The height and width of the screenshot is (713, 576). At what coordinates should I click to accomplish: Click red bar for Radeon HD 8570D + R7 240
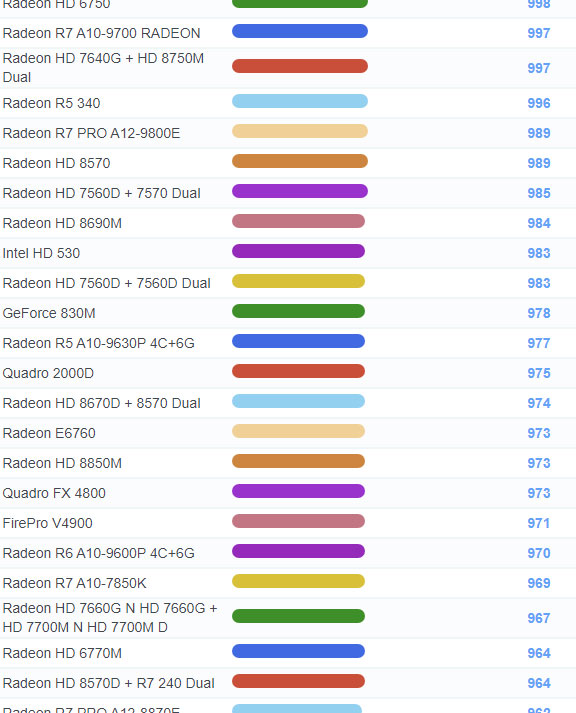point(298,681)
